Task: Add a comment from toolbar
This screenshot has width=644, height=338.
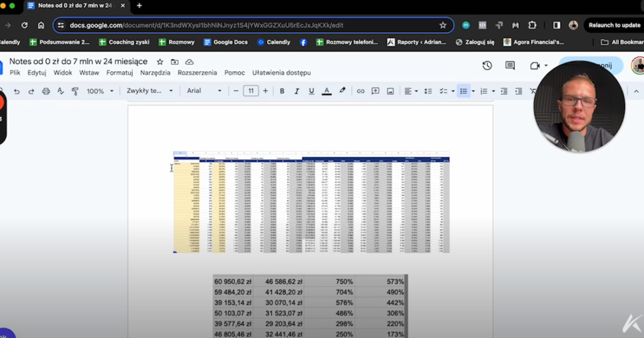Action: point(375,91)
